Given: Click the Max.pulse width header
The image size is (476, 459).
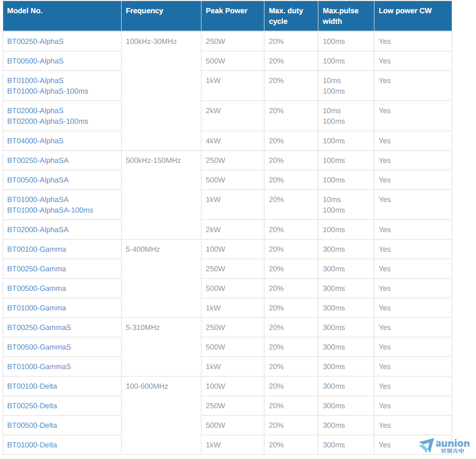Looking at the screenshot, I should click(346, 16).
